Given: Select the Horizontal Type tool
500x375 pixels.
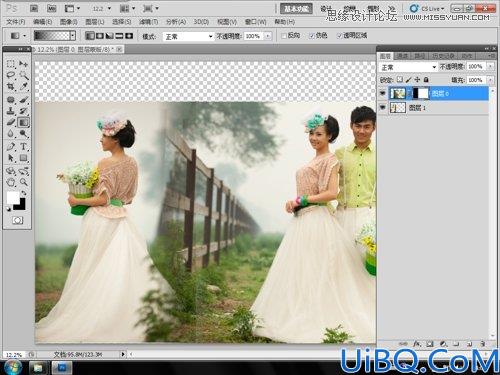Looking at the screenshot, I should pos(23,147).
